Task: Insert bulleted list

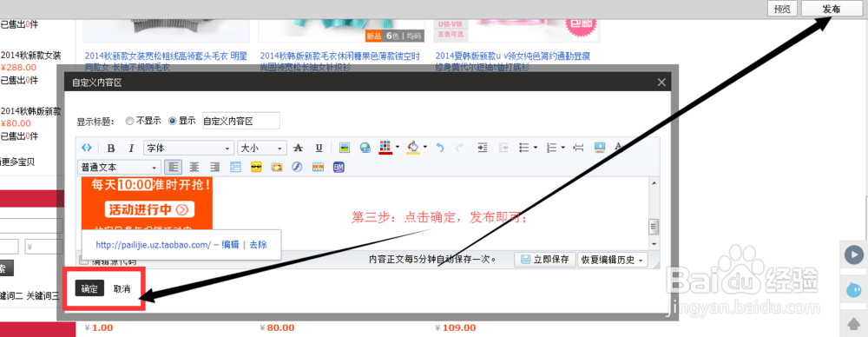Action: 524,148
